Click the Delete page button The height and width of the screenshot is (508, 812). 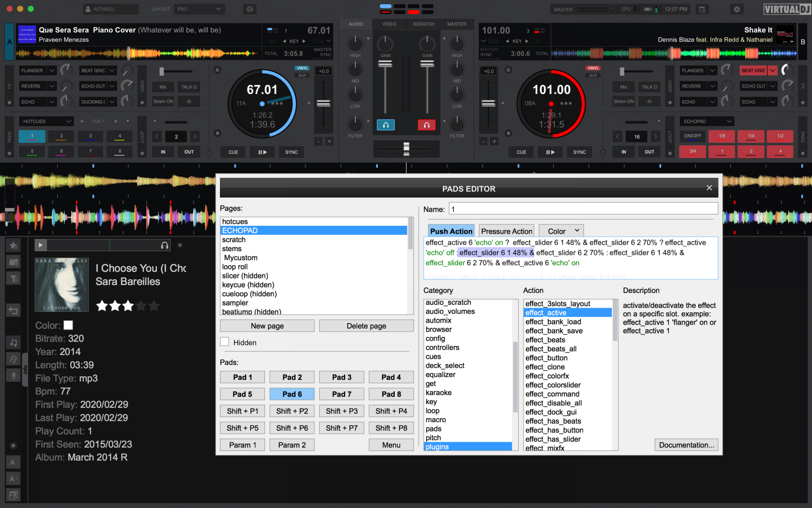pyautogui.click(x=367, y=326)
